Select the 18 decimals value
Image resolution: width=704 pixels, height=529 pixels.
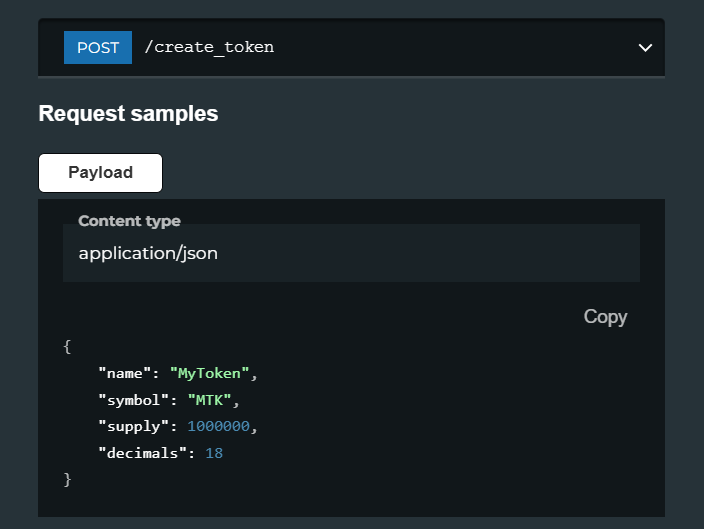click(x=214, y=453)
